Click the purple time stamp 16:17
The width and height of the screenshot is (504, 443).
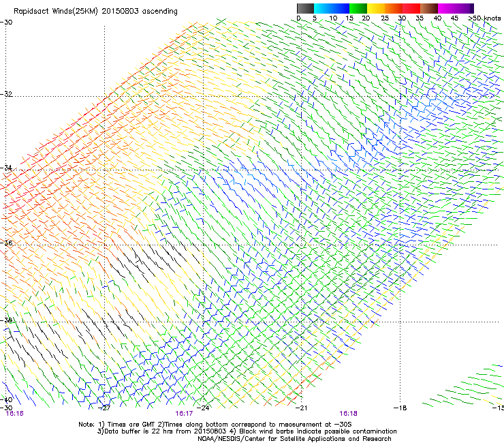(184, 414)
